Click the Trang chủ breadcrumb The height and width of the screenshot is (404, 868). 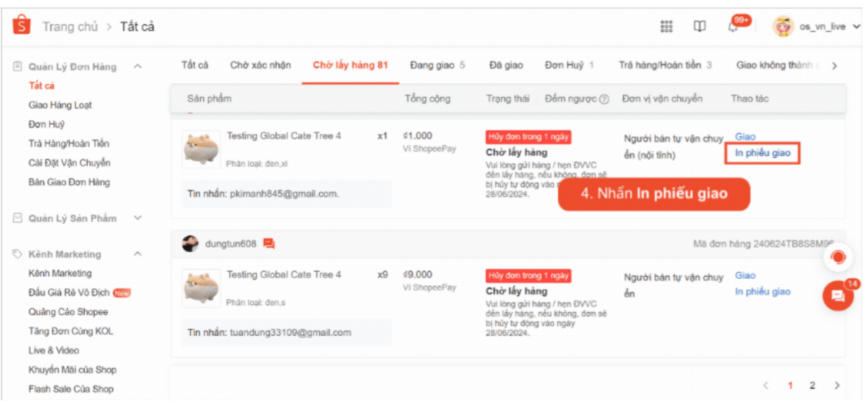(70, 26)
